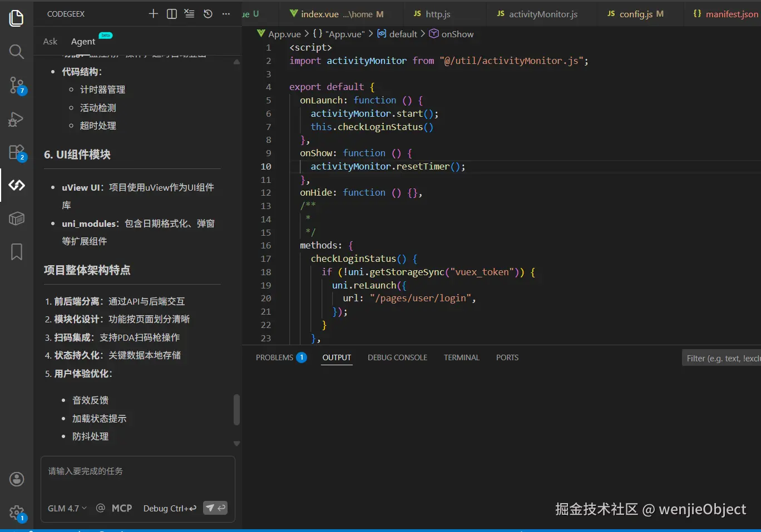Switch to the Ask mode
This screenshot has width=761, height=532.
(x=50, y=41)
